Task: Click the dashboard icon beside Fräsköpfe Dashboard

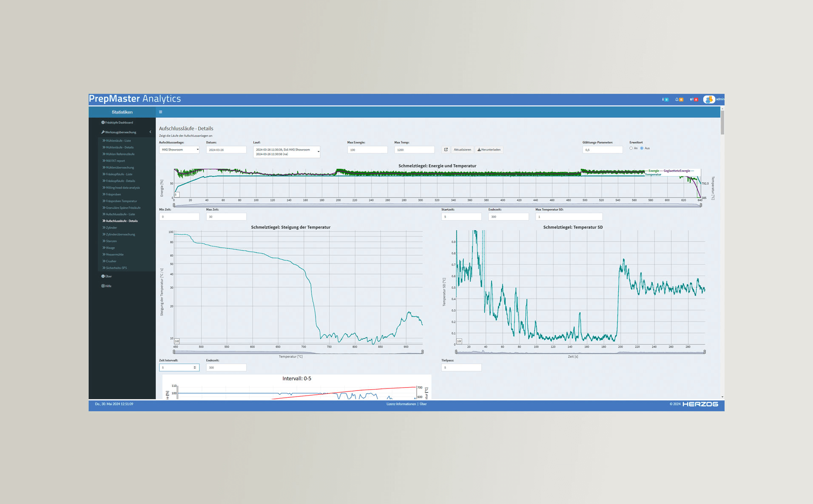Action: point(103,122)
